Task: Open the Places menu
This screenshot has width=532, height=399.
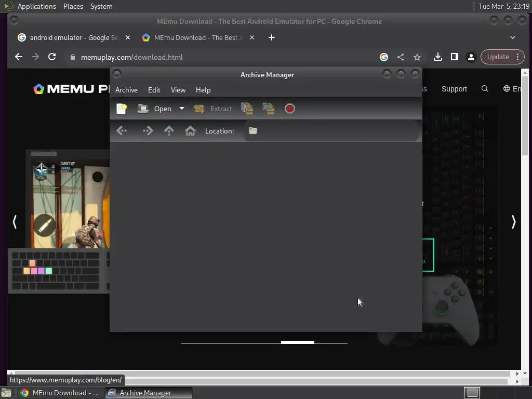Action: 73,6
